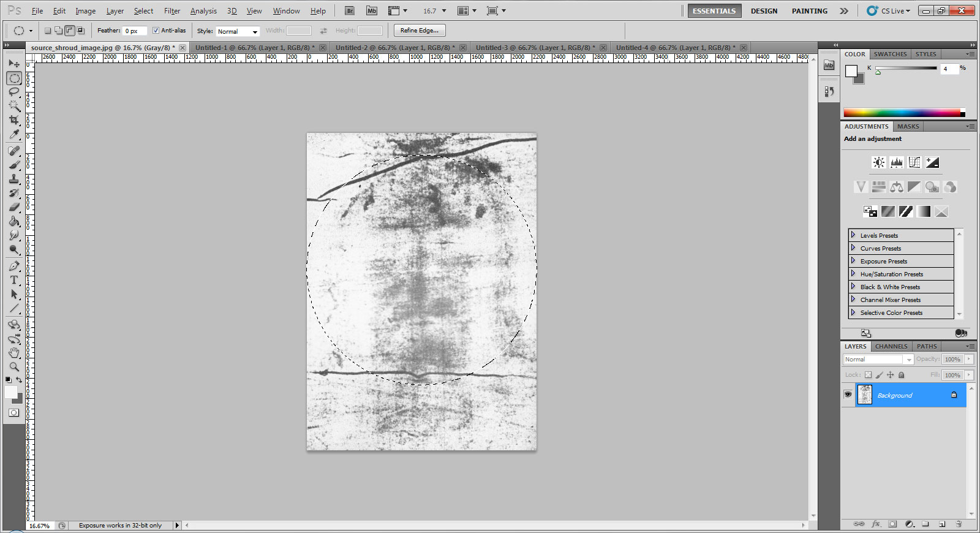Image resolution: width=980 pixels, height=533 pixels.
Task: Open the zoom level 16.7 dropdown
Action: coord(444,11)
